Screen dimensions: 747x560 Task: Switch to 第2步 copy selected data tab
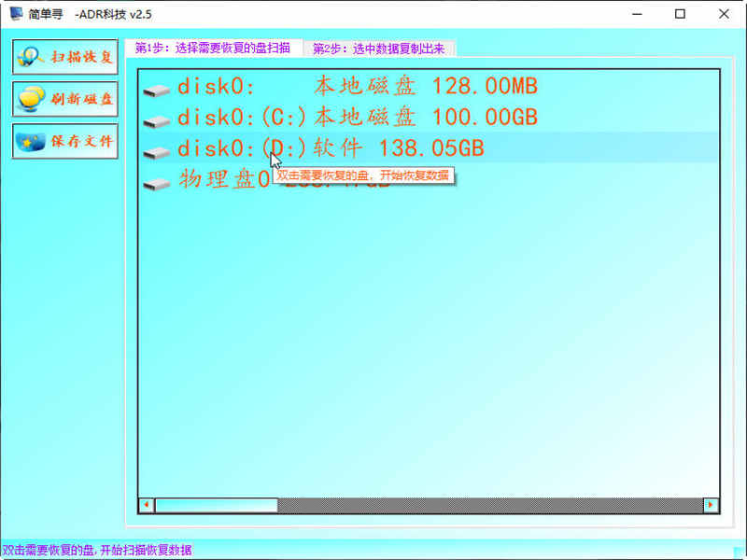[x=379, y=49]
